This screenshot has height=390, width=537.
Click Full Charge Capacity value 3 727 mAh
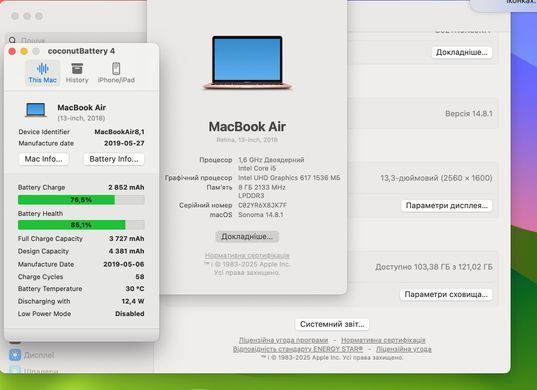point(126,239)
